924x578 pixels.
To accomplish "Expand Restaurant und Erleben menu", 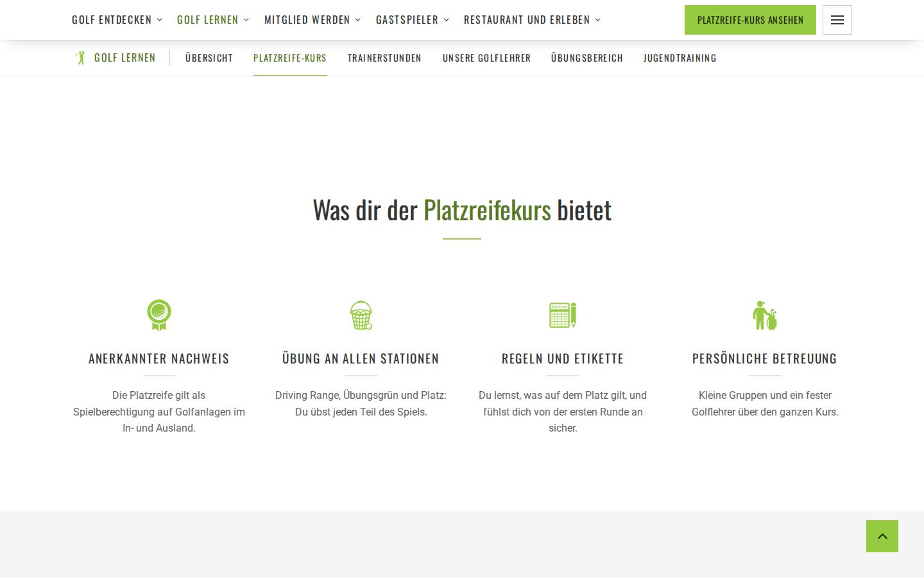I will (532, 20).
